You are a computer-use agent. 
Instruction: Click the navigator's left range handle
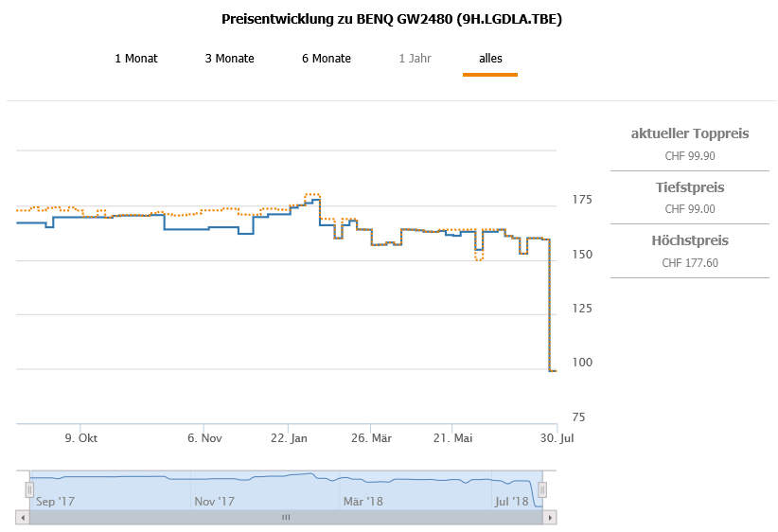[x=29, y=488]
